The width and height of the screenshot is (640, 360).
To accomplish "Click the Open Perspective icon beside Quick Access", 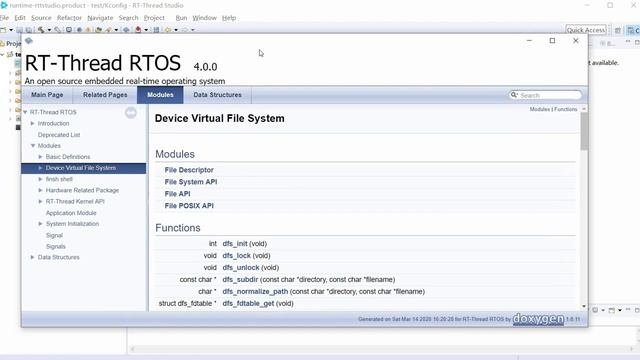I will [x=618, y=31].
